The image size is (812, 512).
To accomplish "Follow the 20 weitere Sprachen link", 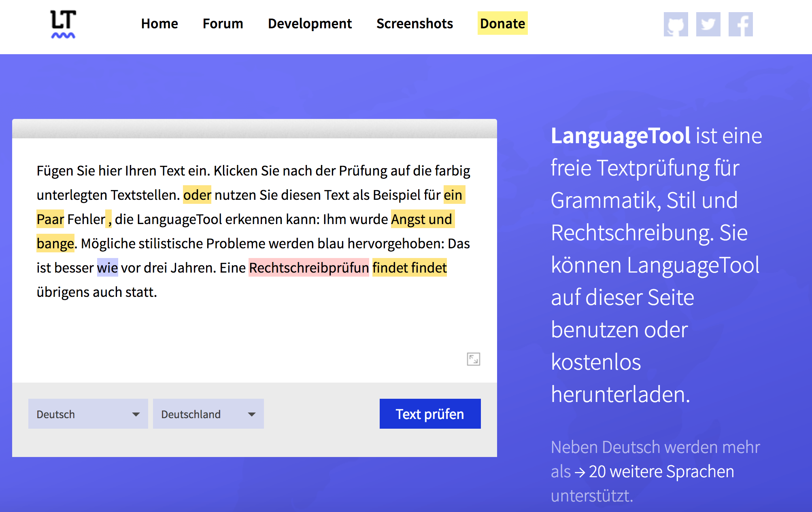I will (661, 472).
